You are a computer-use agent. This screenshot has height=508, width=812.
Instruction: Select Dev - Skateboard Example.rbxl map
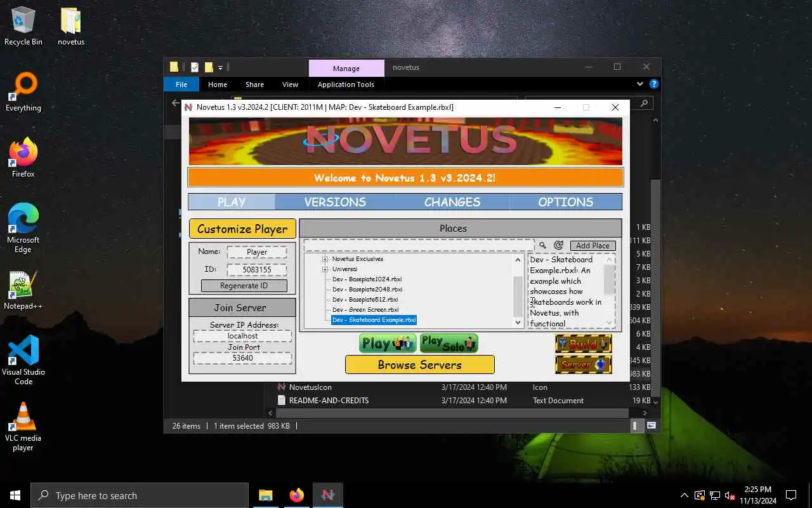click(374, 320)
